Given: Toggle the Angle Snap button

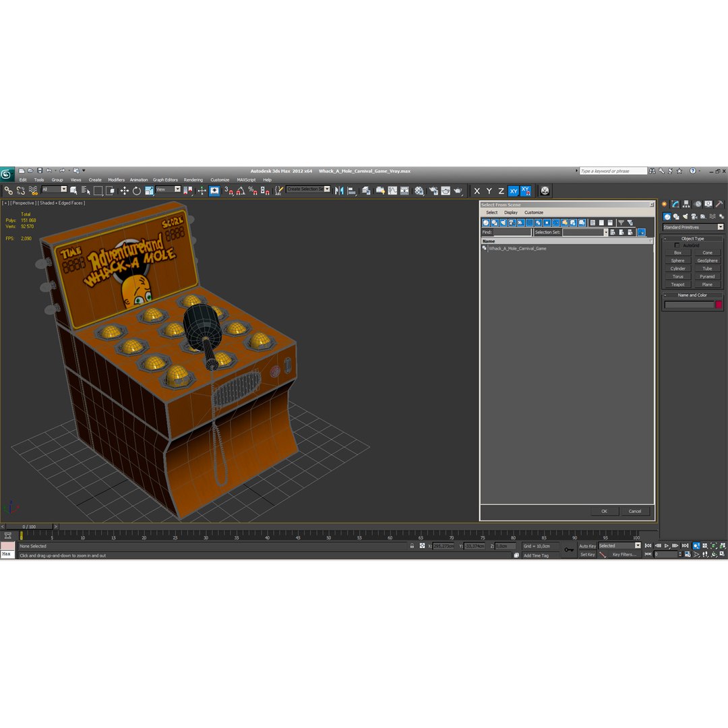Looking at the screenshot, I should pyautogui.click(x=241, y=190).
